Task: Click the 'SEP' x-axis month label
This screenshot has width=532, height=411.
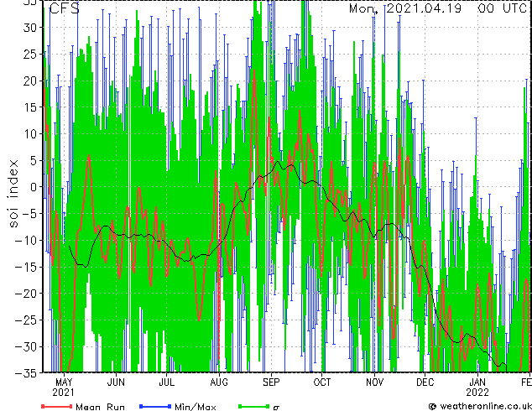Action: point(271,382)
